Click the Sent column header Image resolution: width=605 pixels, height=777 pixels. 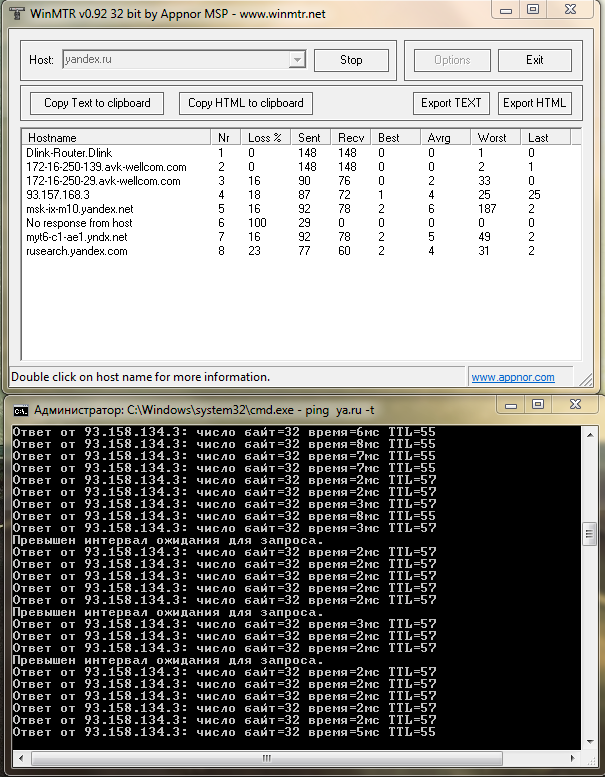pyautogui.click(x=311, y=137)
